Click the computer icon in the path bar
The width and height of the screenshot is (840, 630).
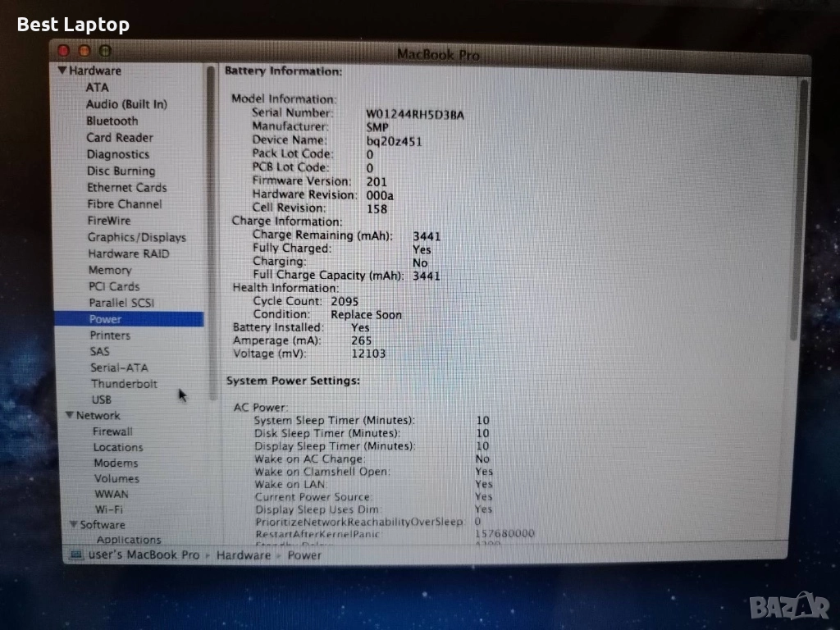[x=76, y=555]
